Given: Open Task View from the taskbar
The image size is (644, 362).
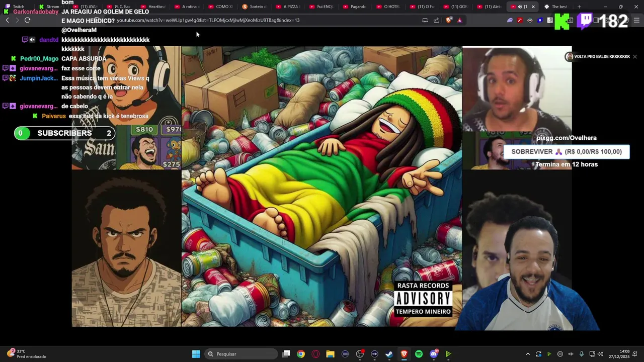Looking at the screenshot, I should pyautogui.click(x=286, y=354).
